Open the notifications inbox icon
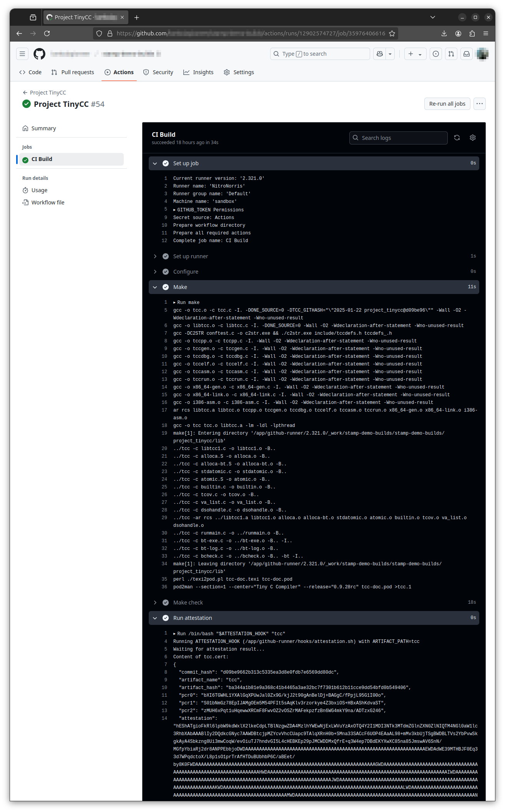Screen dimensions: 505x812 click(x=467, y=54)
